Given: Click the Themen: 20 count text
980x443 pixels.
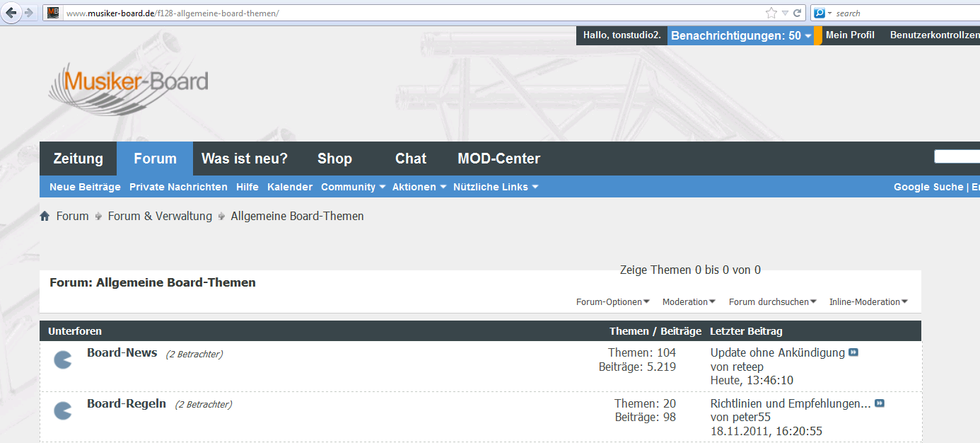Looking at the screenshot, I should (x=645, y=403).
